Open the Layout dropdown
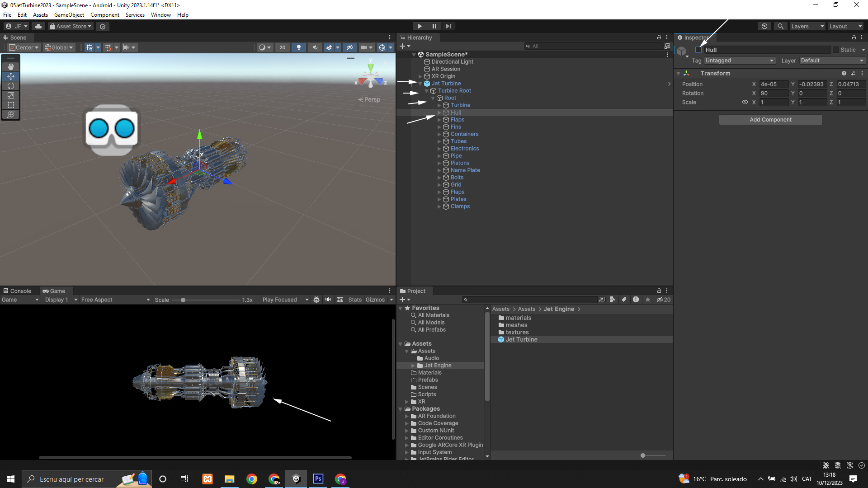The image size is (868, 488). (845, 26)
